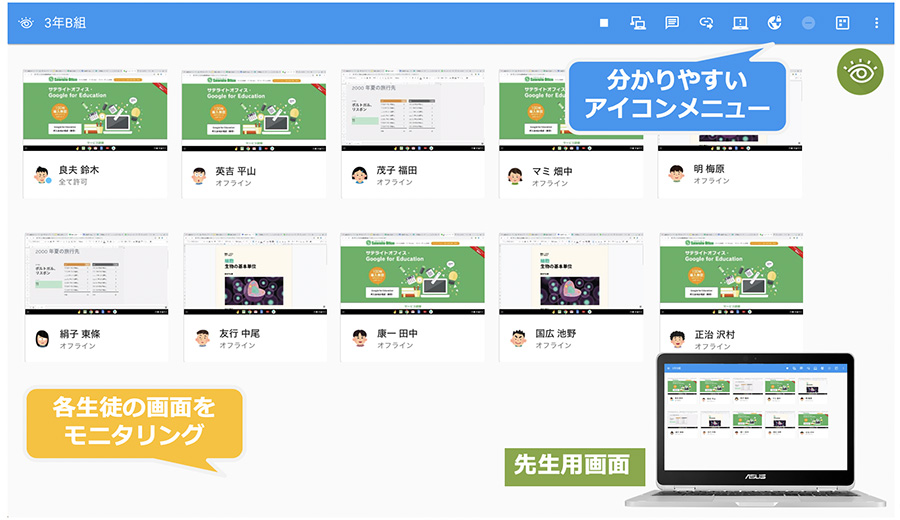Click the link share arrow icon
The image size is (900, 520).
(x=706, y=22)
